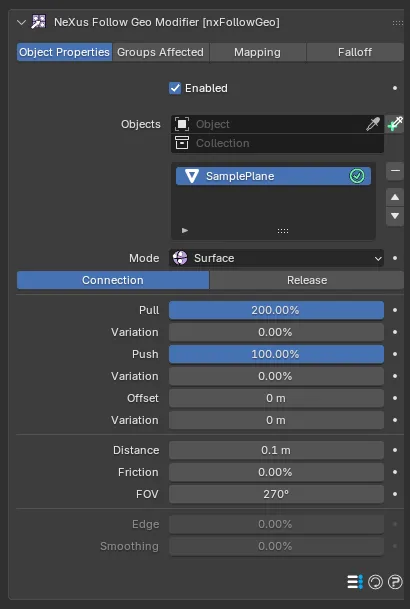Image resolution: width=410 pixels, height=609 pixels.
Task: Click the reset circular arrow icon
Action: [x=375, y=582]
